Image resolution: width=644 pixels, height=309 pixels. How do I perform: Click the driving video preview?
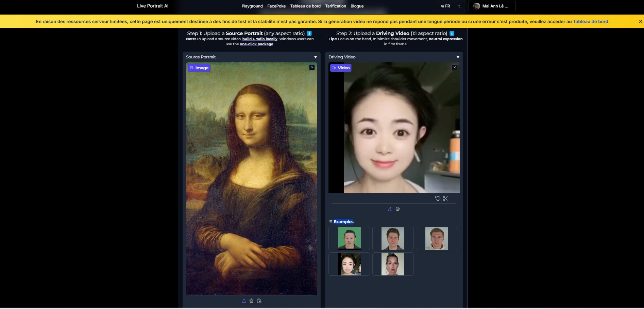pos(394,128)
